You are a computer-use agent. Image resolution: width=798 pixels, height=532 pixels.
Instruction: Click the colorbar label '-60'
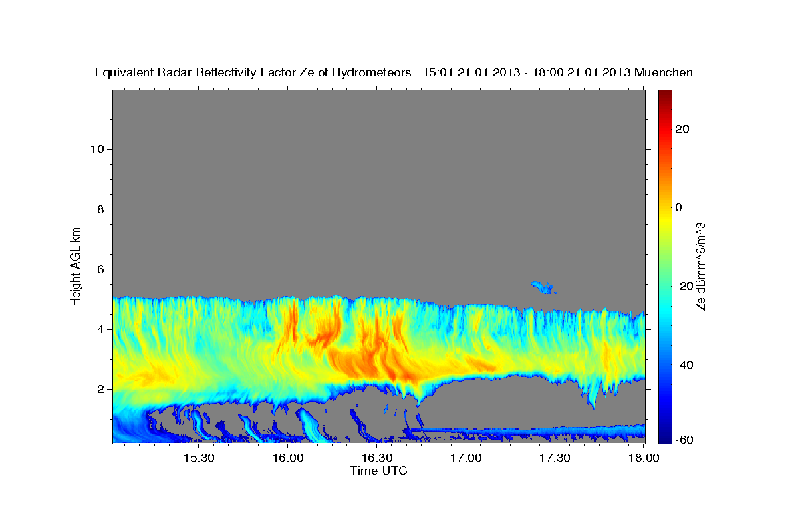coord(684,440)
